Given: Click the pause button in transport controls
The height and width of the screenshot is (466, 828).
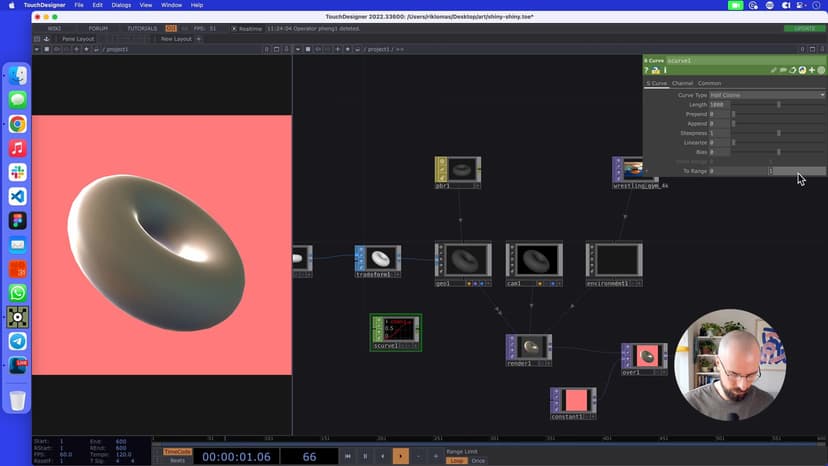Looking at the screenshot, I should [x=365, y=456].
